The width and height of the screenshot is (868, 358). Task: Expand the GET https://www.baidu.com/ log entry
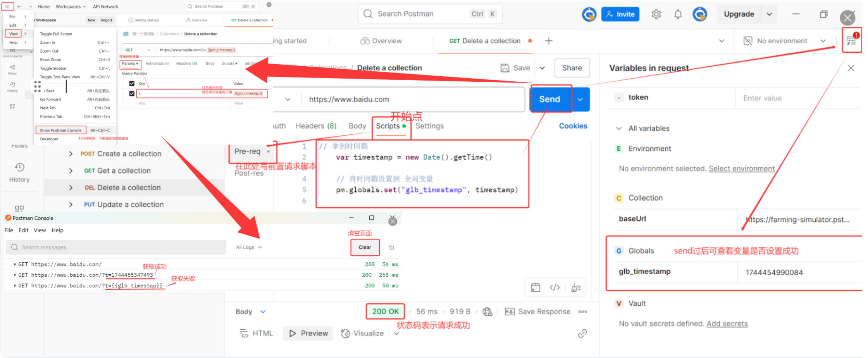[15, 264]
